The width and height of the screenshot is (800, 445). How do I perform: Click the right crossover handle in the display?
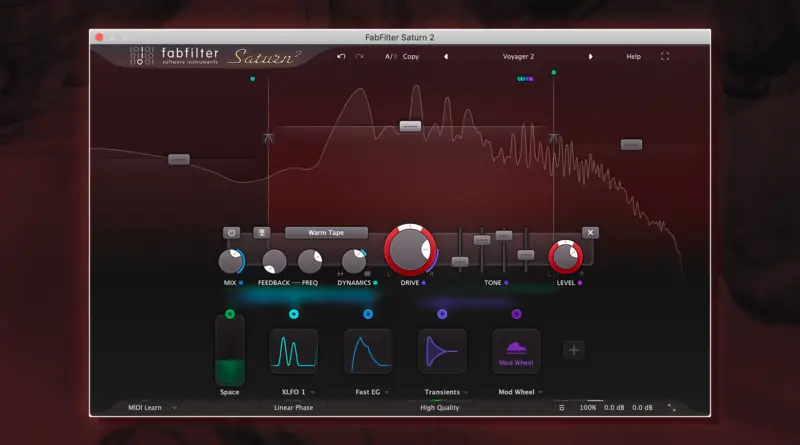(x=554, y=138)
